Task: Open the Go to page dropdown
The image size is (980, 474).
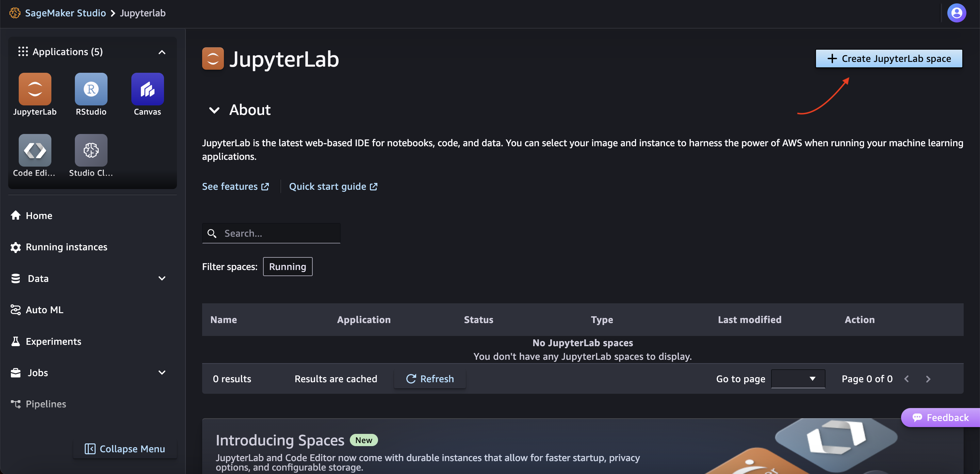Action: pos(798,378)
